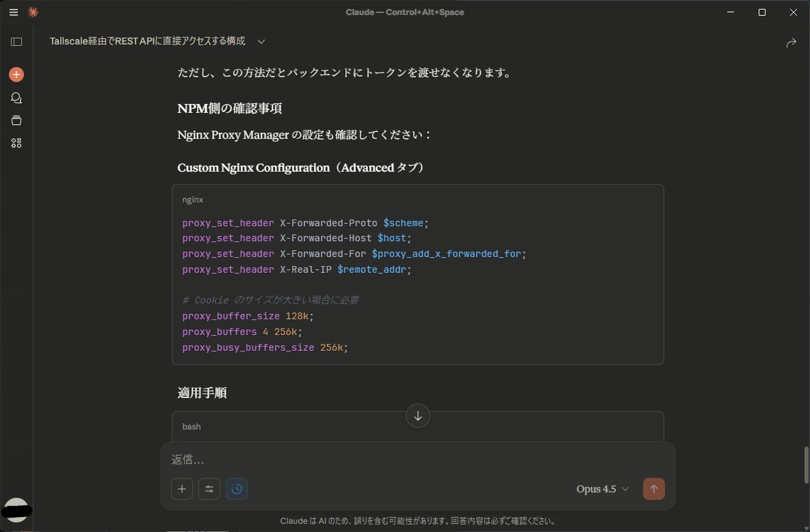Click the '# Cookie' comment line in the code
The width and height of the screenshot is (810, 532).
point(271,300)
